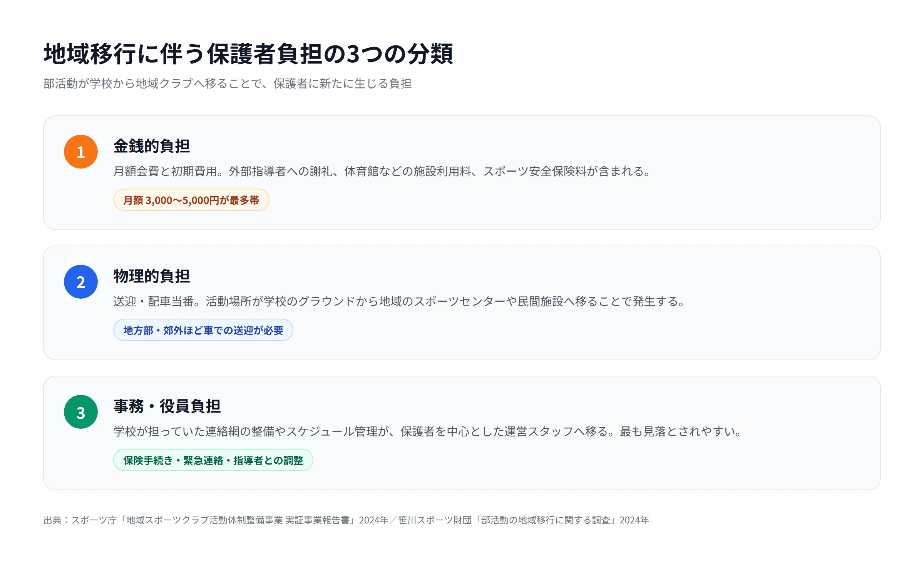Screen dimensions: 924x565
Task: Click the 地方部・郊外ほど車での送迎が必要 tag
Action: [x=203, y=330]
